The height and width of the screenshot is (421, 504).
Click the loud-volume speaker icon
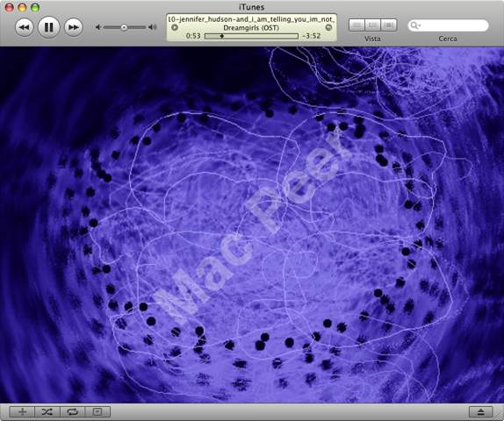point(153,27)
